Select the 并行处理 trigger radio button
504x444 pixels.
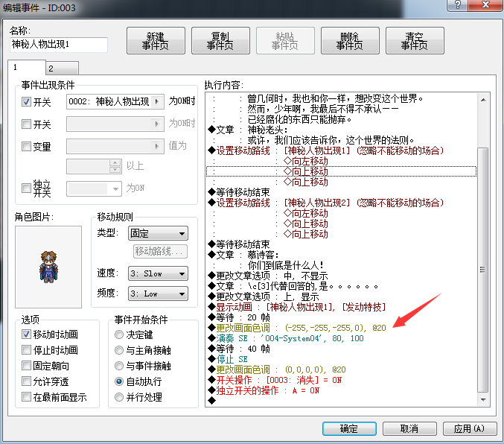[x=119, y=397]
